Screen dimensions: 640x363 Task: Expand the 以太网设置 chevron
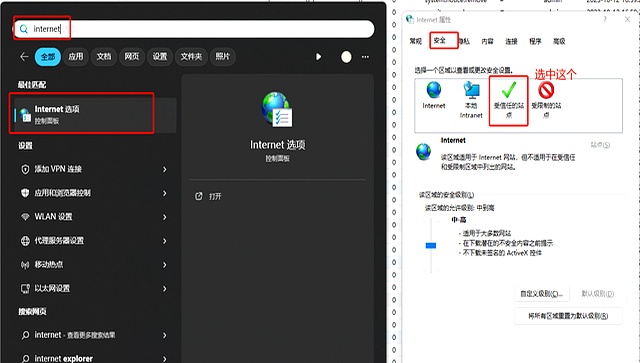[x=164, y=289]
